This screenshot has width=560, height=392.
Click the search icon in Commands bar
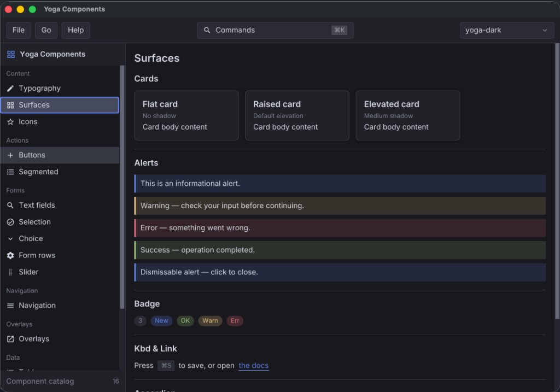click(x=207, y=31)
